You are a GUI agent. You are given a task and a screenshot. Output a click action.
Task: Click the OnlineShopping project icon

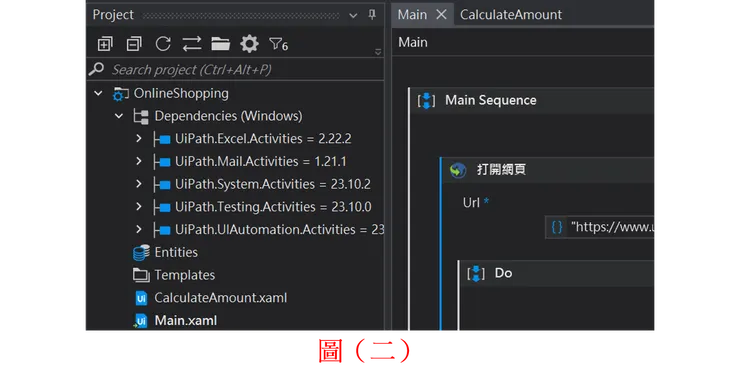click(x=120, y=94)
